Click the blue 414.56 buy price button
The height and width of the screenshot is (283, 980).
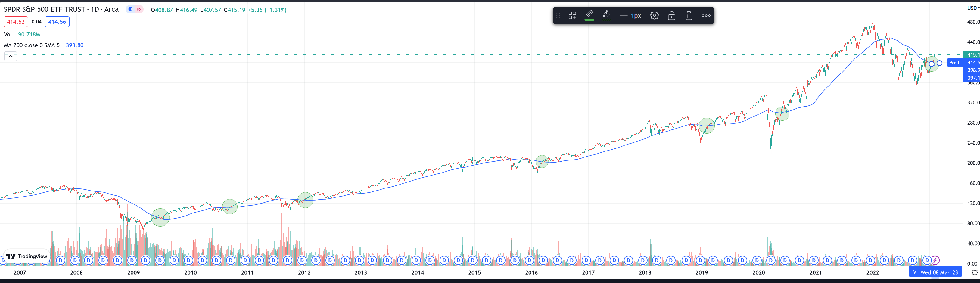57,22
